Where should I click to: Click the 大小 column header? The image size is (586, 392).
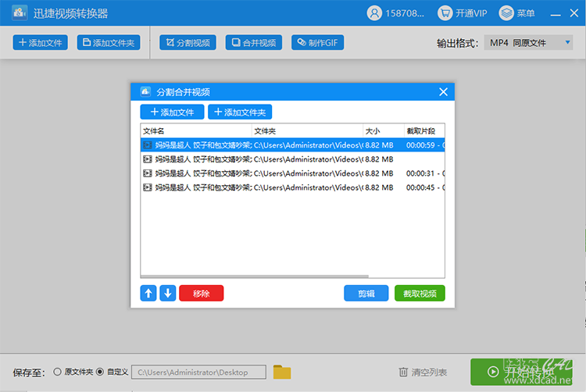pos(384,131)
